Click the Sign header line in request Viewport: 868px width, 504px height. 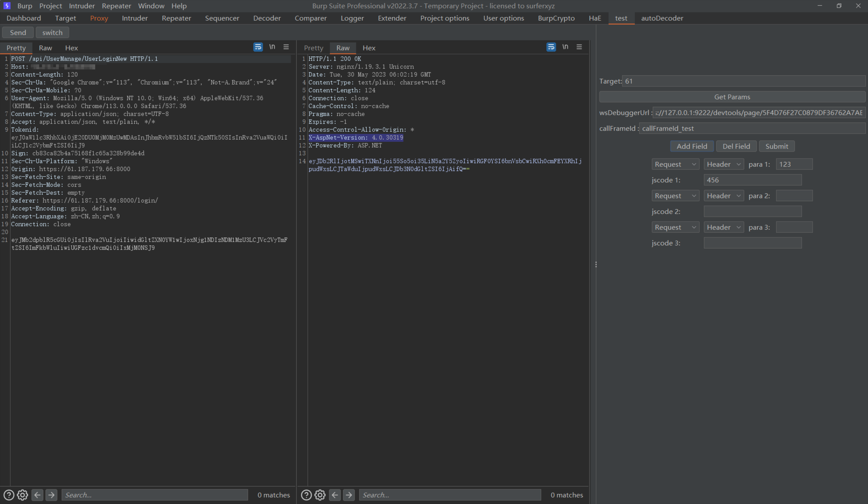(78, 153)
